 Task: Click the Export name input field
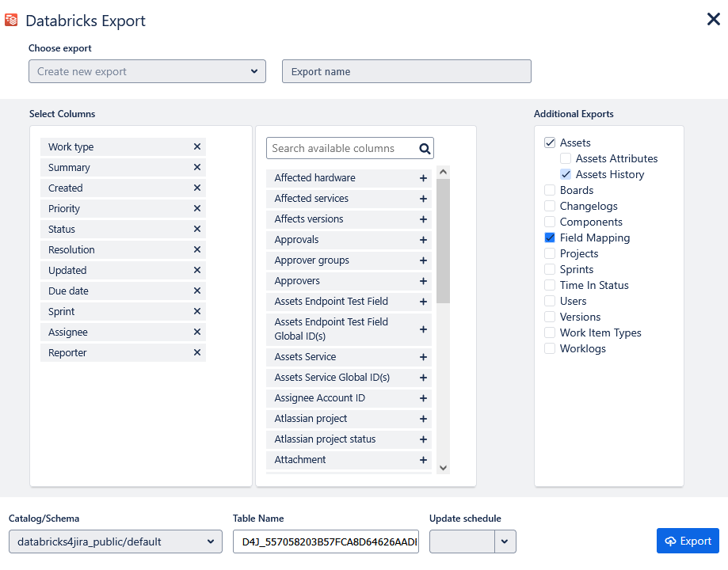pyautogui.click(x=406, y=71)
